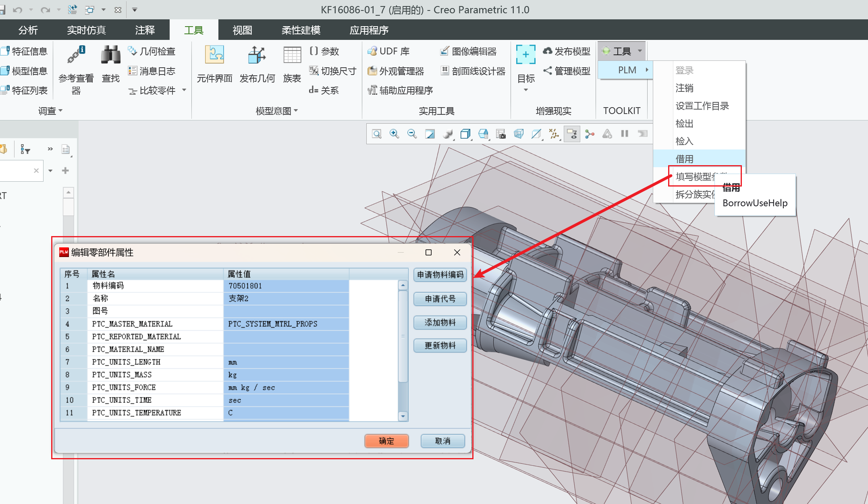Open the UDF 库 tool

point(388,51)
